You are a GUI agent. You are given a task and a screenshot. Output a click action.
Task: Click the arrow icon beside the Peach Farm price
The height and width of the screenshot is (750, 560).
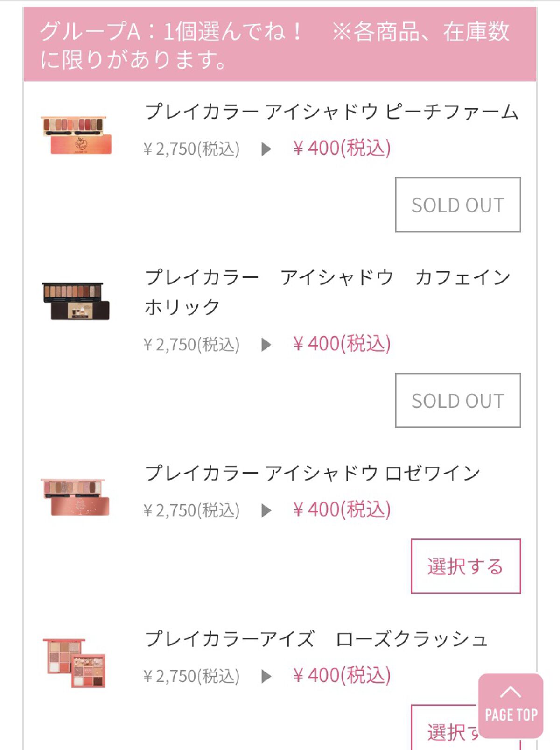266,149
